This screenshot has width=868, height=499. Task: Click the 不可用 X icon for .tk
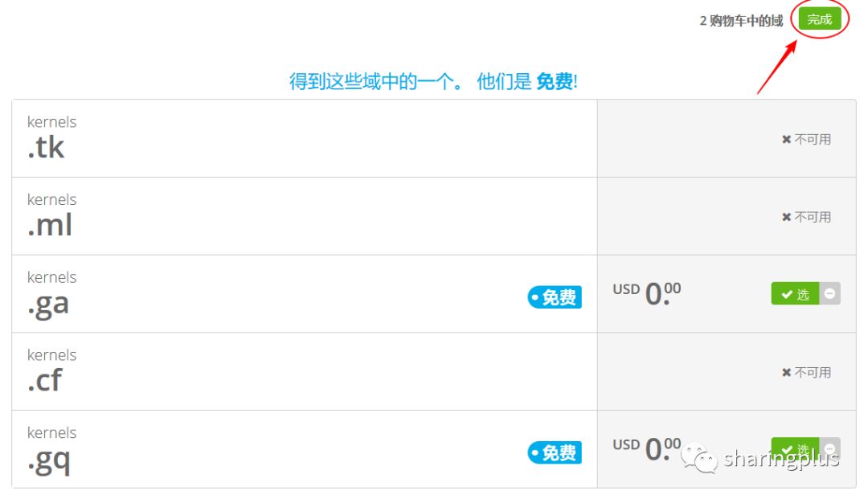coord(786,139)
